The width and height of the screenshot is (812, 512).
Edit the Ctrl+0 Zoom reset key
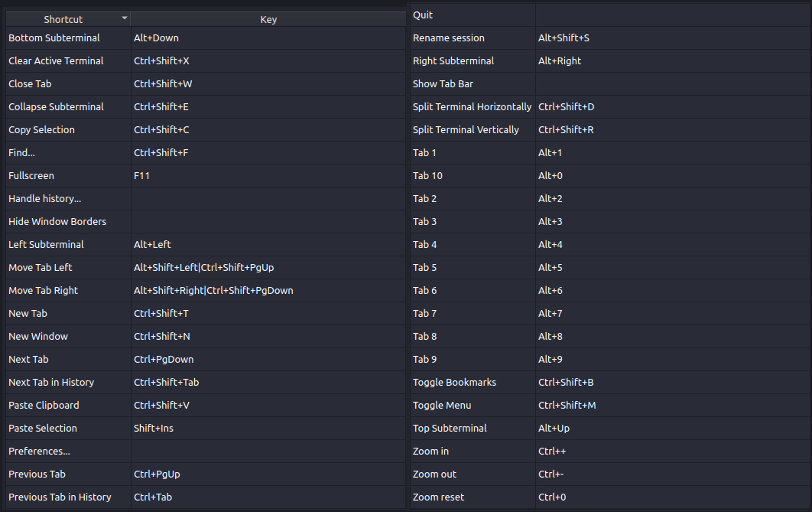pos(672,497)
